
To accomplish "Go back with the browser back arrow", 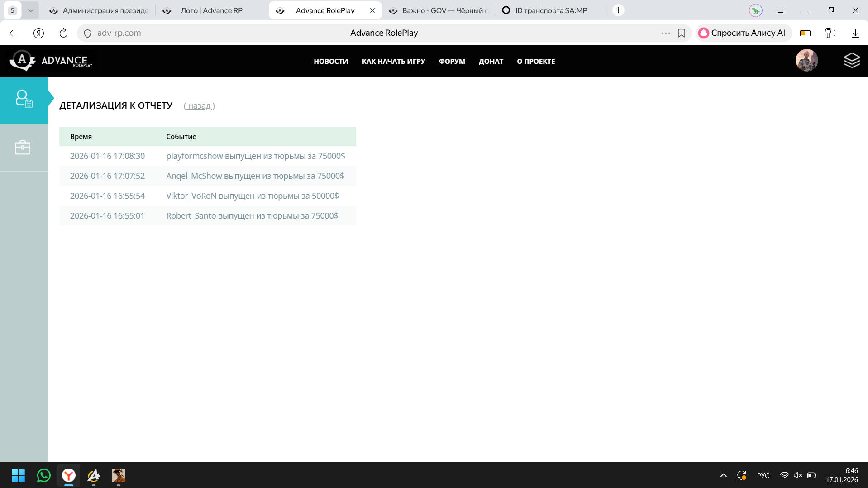I will coord(13,33).
